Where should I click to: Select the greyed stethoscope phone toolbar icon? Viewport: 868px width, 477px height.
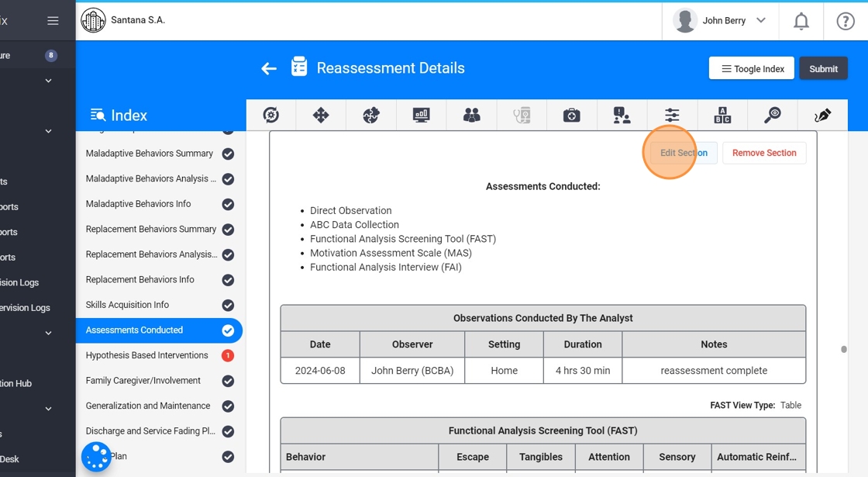tap(522, 116)
